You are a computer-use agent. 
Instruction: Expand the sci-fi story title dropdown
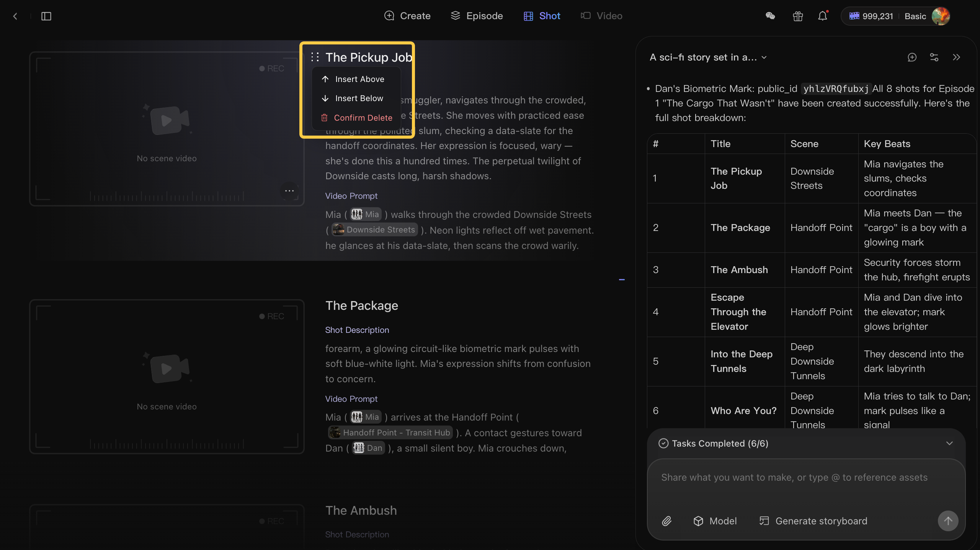pyautogui.click(x=708, y=57)
